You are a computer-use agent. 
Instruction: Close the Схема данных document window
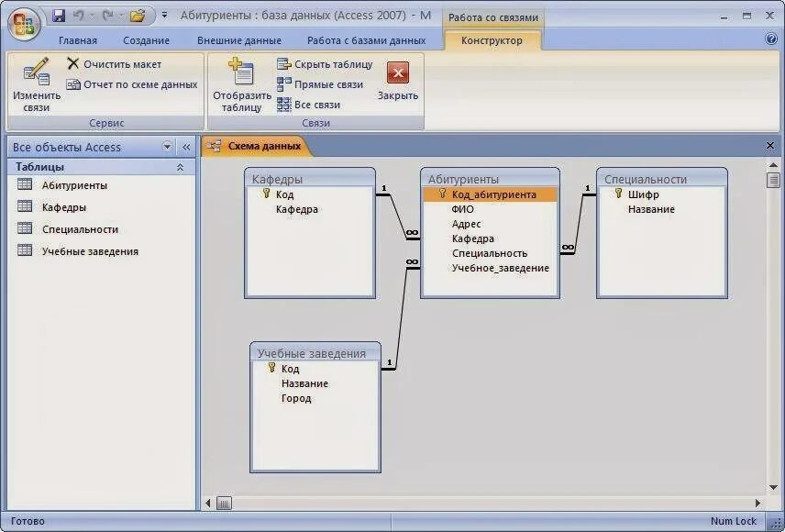[770, 146]
